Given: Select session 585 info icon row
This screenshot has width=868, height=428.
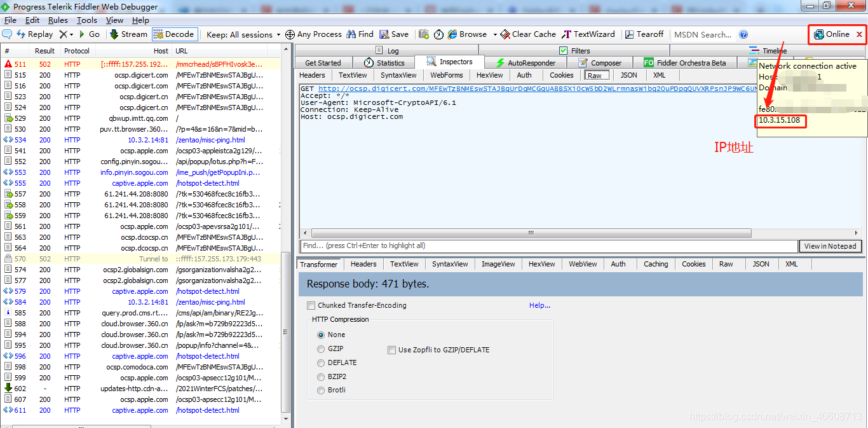Looking at the screenshot, I should (x=140, y=313).
